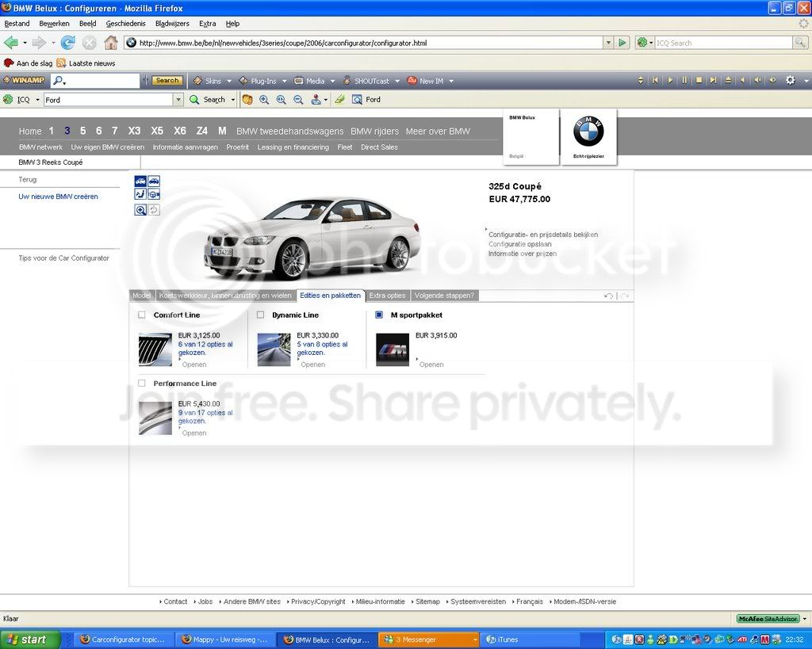The width and height of the screenshot is (812, 649).
Task: Reload the page with the refresh icon
Action: click(x=68, y=43)
